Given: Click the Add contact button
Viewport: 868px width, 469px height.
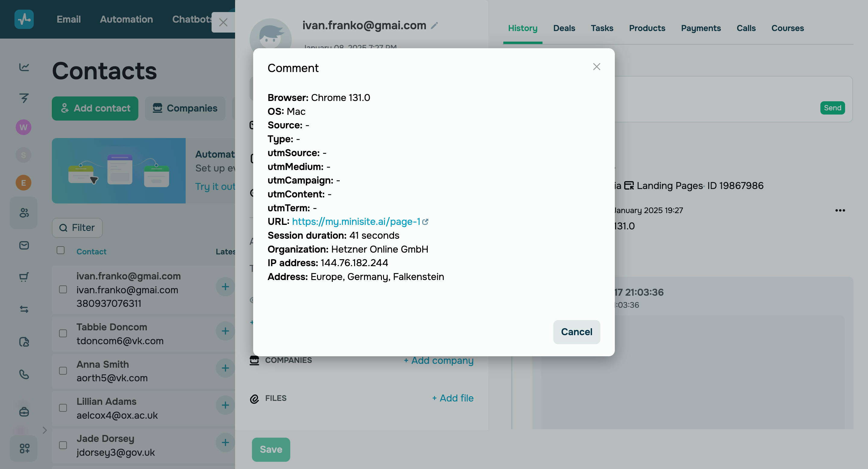Looking at the screenshot, I should pos(95,108).
